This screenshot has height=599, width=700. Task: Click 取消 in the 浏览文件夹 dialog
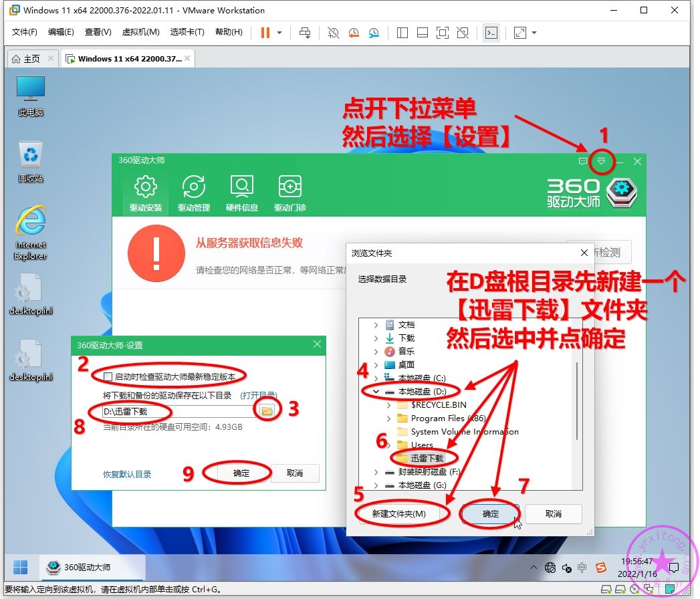(x=554, y=514)
